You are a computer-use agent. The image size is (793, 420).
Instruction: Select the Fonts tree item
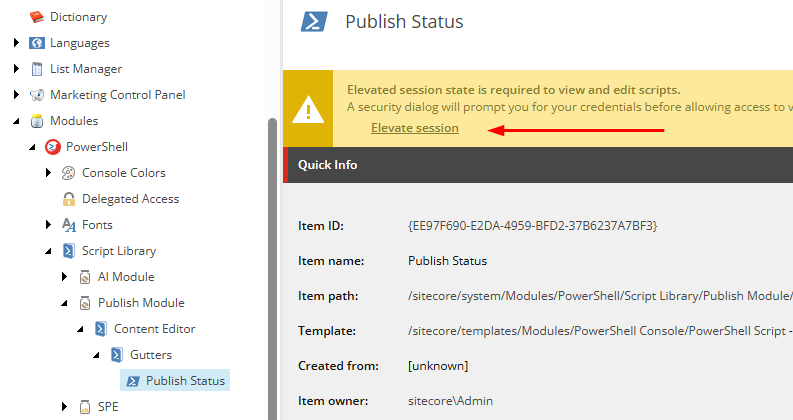97,225
